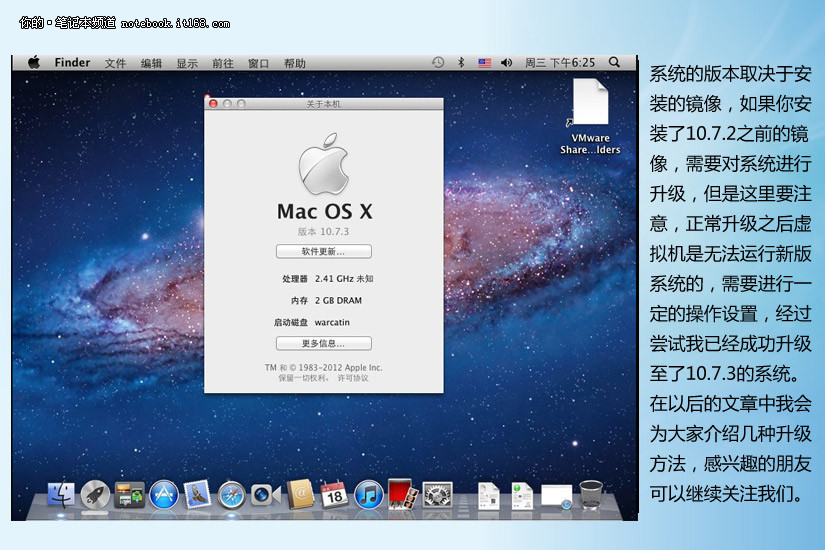Image resolution: width=825 pixels, height=550 pixels.
Task: Click the 关于本机 window title bar text
Action: [324, 104]
